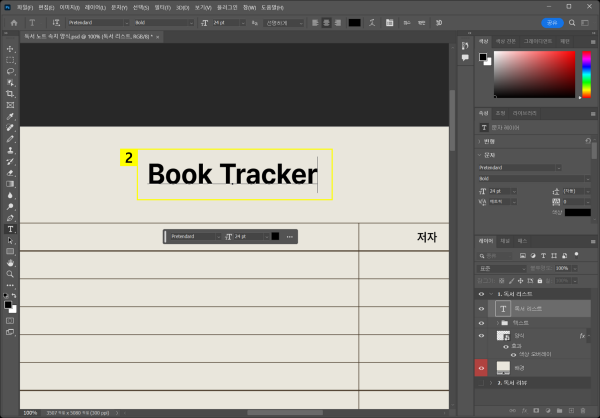This screenshot has height=418, width=600.
Task: Pick the Lasso tool
Action: point(10,71)
